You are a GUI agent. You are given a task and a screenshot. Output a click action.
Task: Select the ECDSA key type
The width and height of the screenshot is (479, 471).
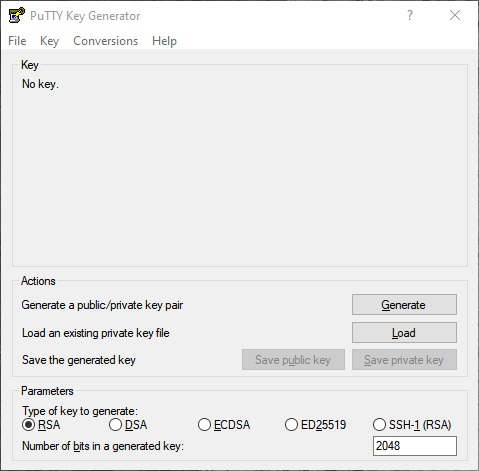[224, 425]
